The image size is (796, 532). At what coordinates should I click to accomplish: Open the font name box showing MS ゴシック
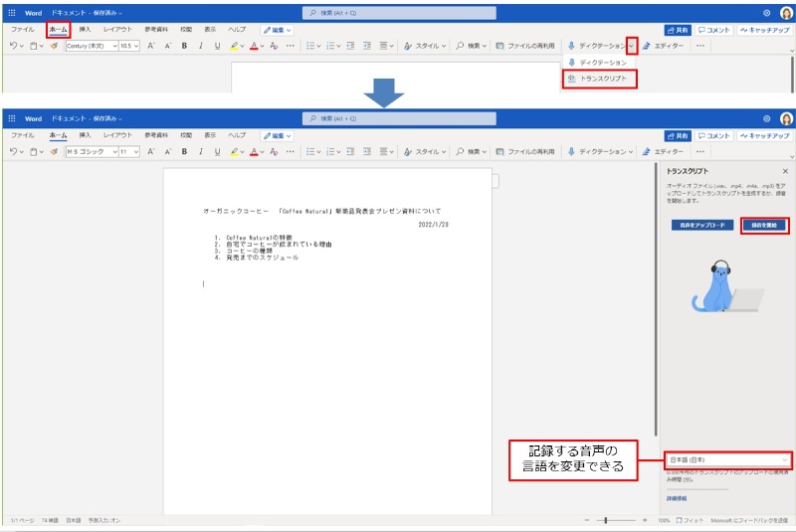pos(92,151)
